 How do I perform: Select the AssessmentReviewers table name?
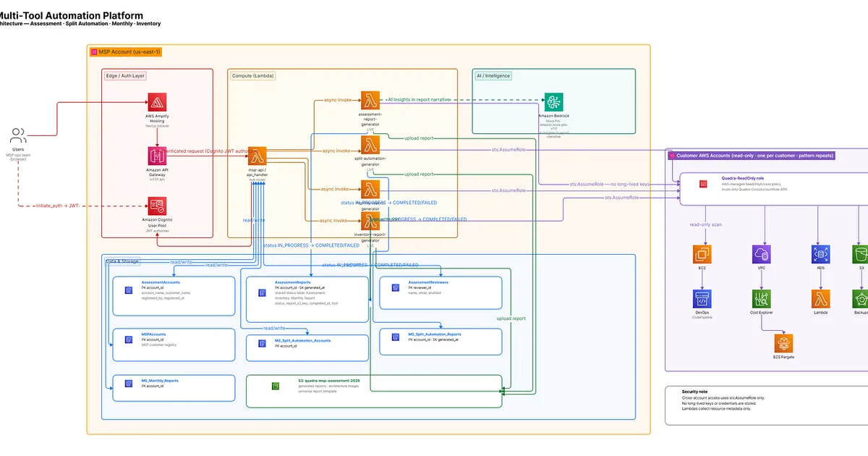[x=428, y=282]
